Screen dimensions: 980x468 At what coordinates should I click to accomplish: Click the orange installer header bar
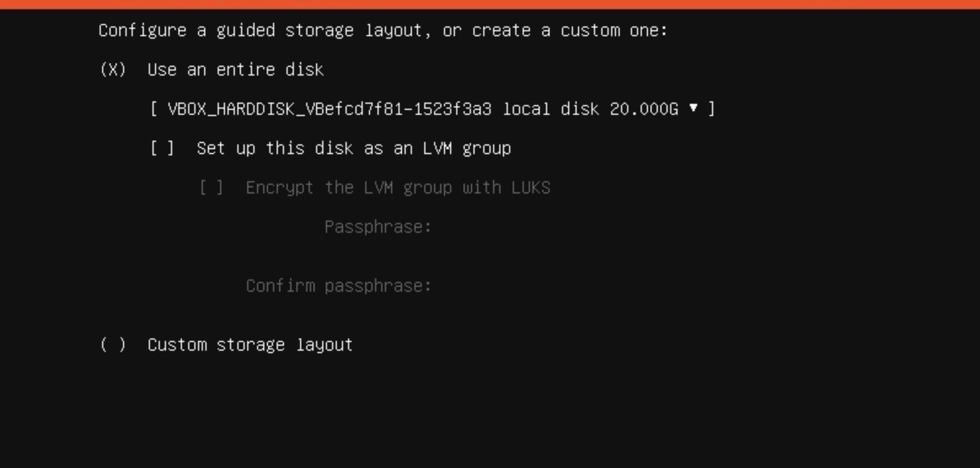pyautogui.click(x=490, y=4)
